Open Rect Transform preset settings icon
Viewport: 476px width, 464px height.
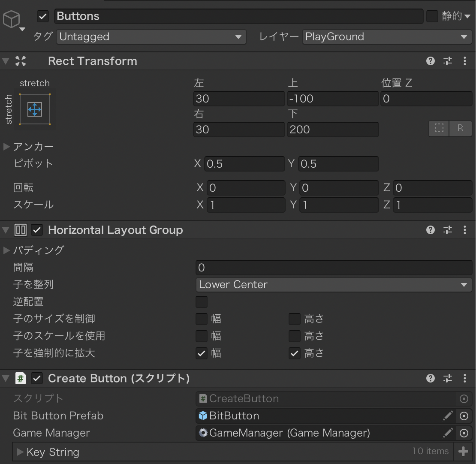448,61
